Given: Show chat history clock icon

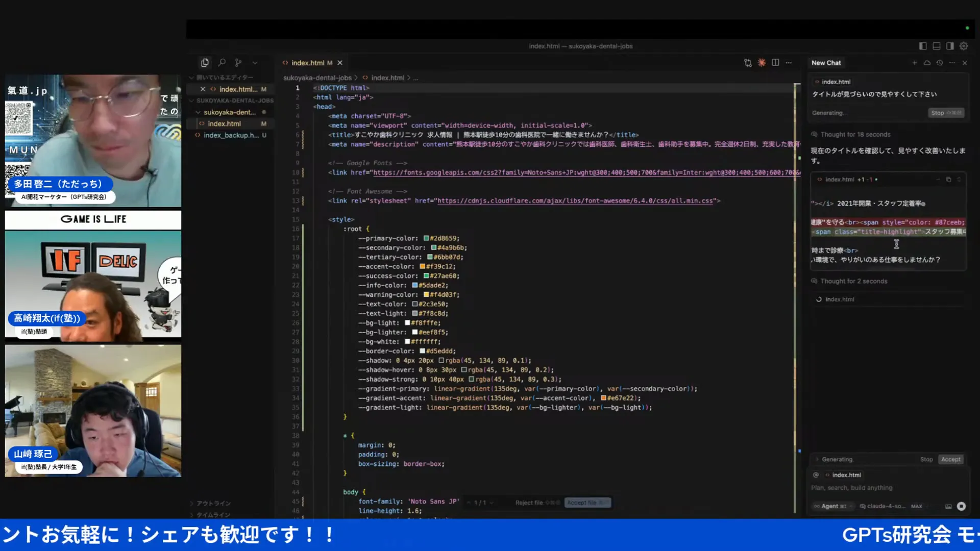Looking at the screenshot, I should click(940, 63).
